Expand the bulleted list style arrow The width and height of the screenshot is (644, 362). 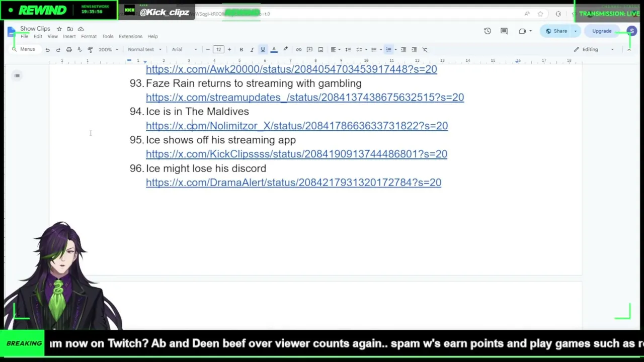[380, 49]
